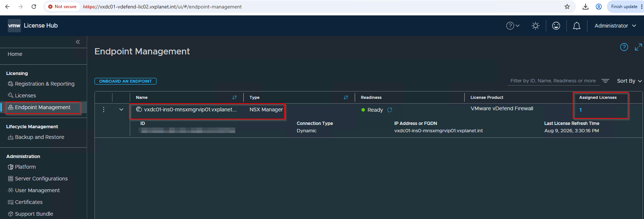
Task: Click the Dynamic connection type value
Action: [x=307, y=131]
